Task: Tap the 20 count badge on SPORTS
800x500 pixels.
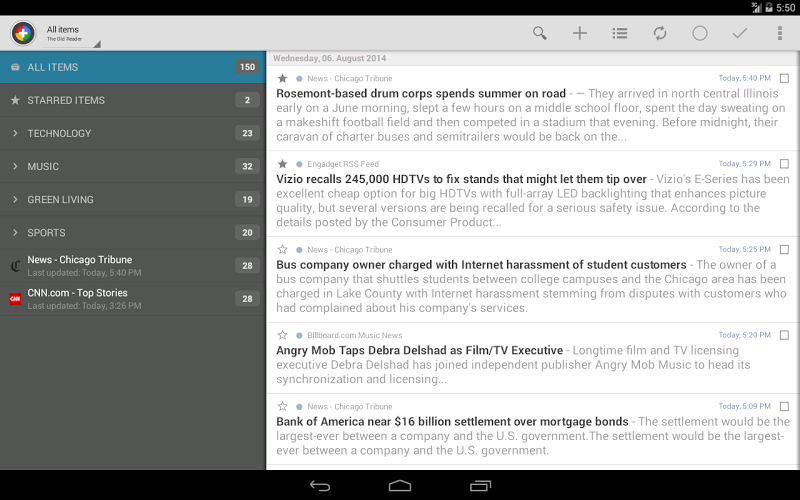Action: pyautogui.click(x=247, y=233)
